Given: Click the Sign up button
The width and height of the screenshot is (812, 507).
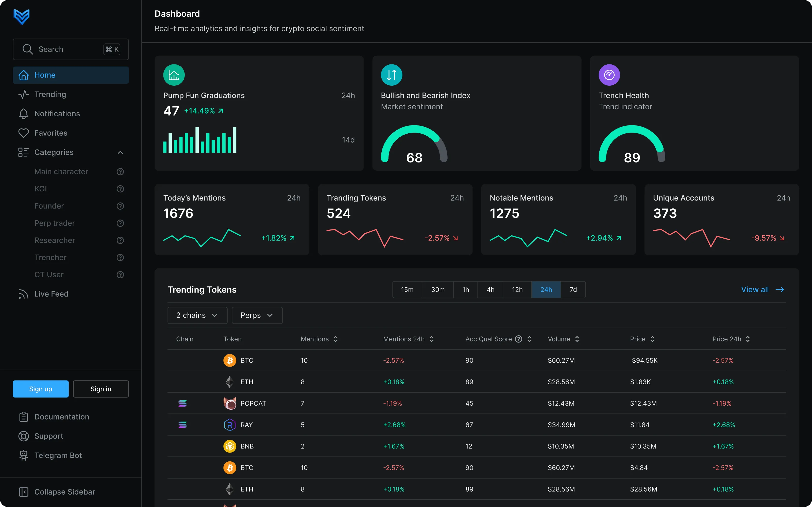Looking at the screenshot, I should (x=41, y=389).
